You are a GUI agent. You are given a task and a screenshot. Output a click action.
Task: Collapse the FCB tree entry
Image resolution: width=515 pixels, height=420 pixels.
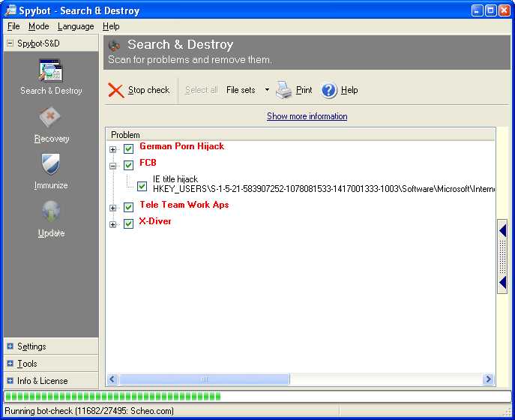point(113,165)
